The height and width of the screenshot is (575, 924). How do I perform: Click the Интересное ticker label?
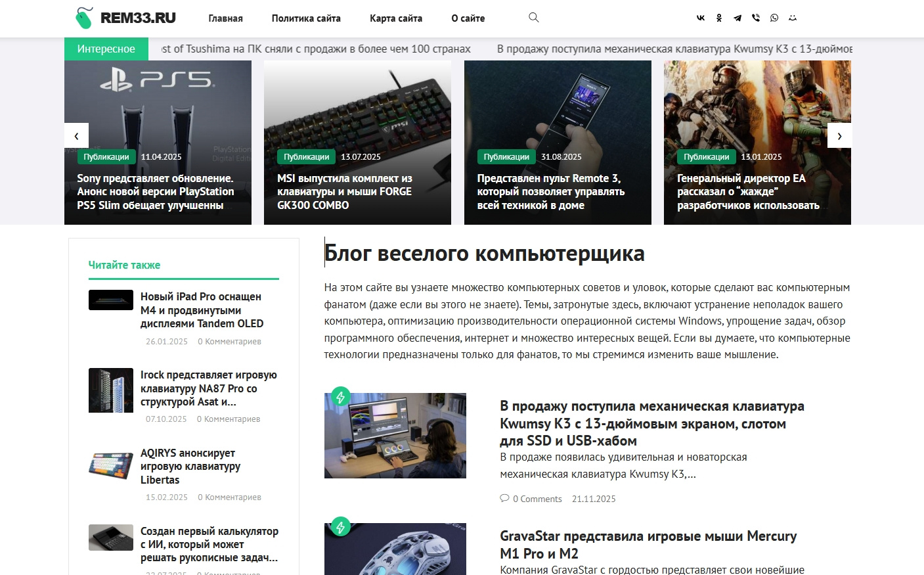pos(106,49)
